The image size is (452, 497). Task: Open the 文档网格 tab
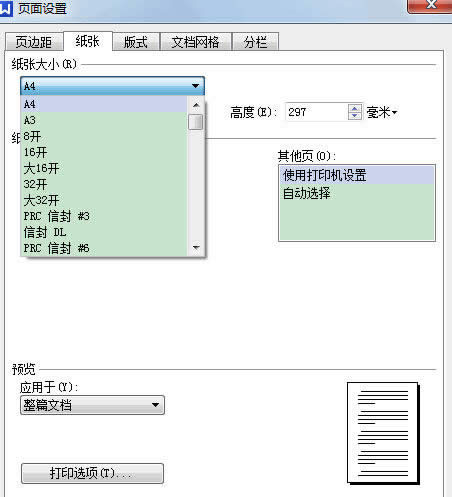tap(196, 42)
